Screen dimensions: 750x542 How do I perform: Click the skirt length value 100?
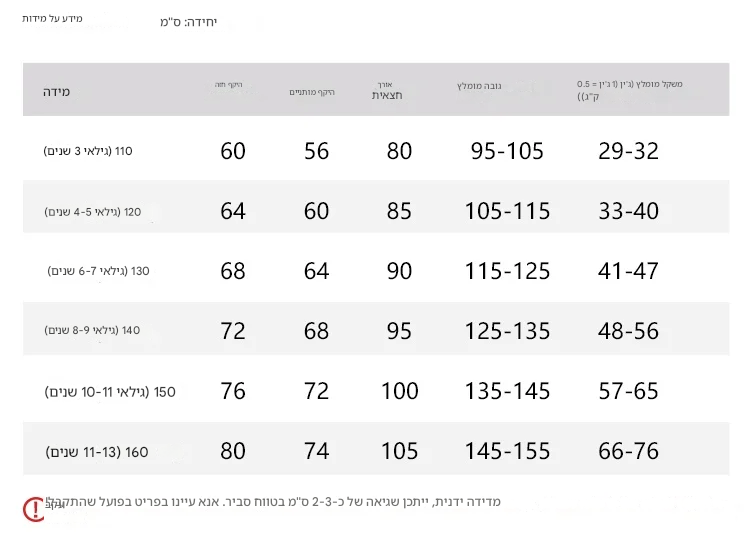(400, 391)
